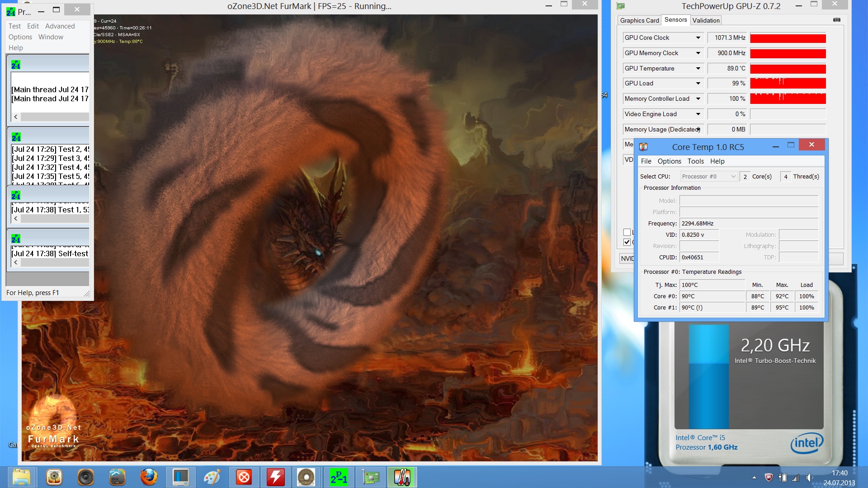
Task: Click the GPU Core Clock 1071.3 MHz value
Action: click(728, 38)
